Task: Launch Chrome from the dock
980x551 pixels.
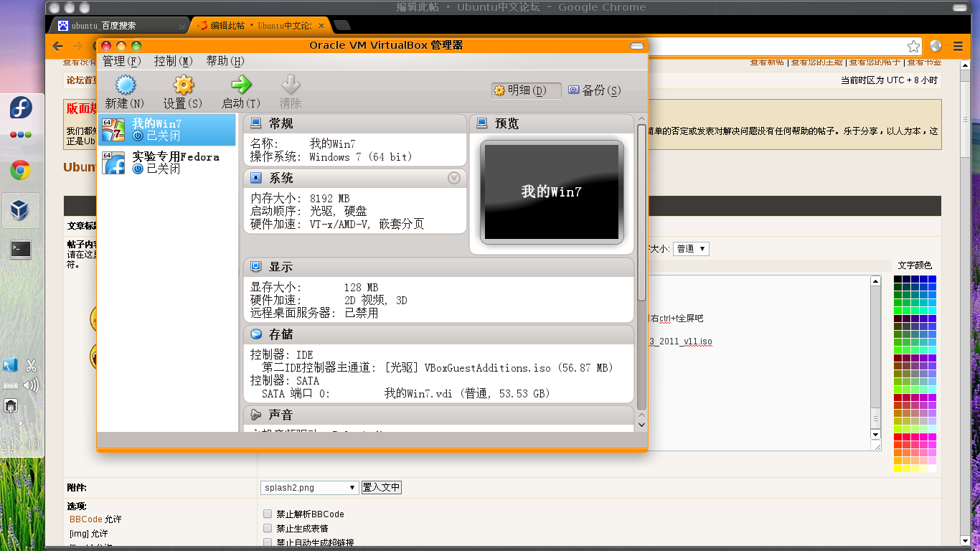Action: tap(21, 170)
